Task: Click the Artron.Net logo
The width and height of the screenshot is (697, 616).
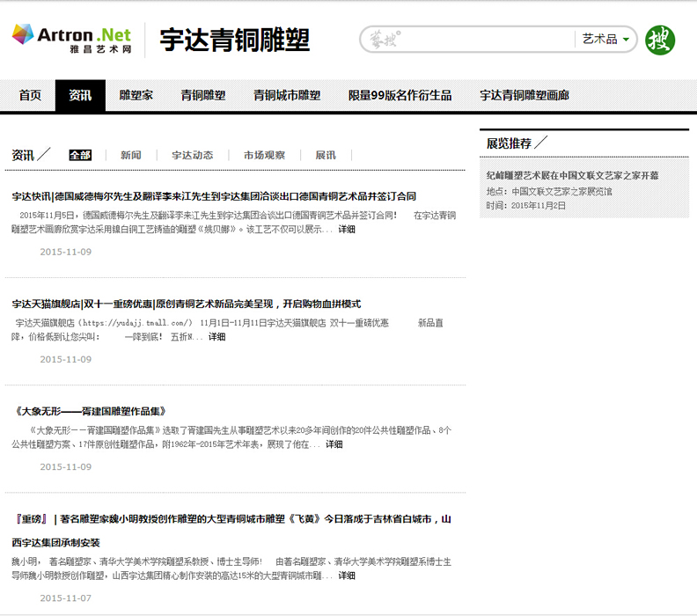Action: click(x=71, y=39)
